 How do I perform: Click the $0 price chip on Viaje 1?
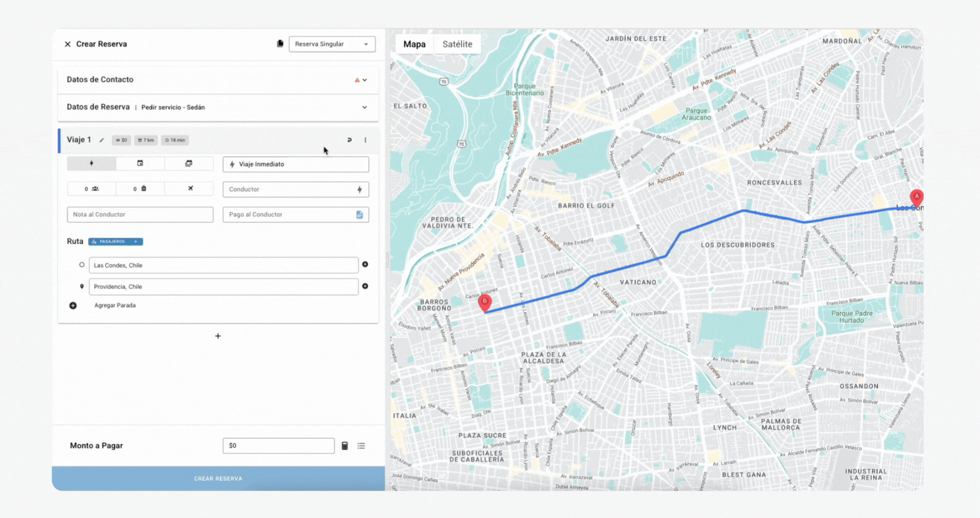[121, 140]
